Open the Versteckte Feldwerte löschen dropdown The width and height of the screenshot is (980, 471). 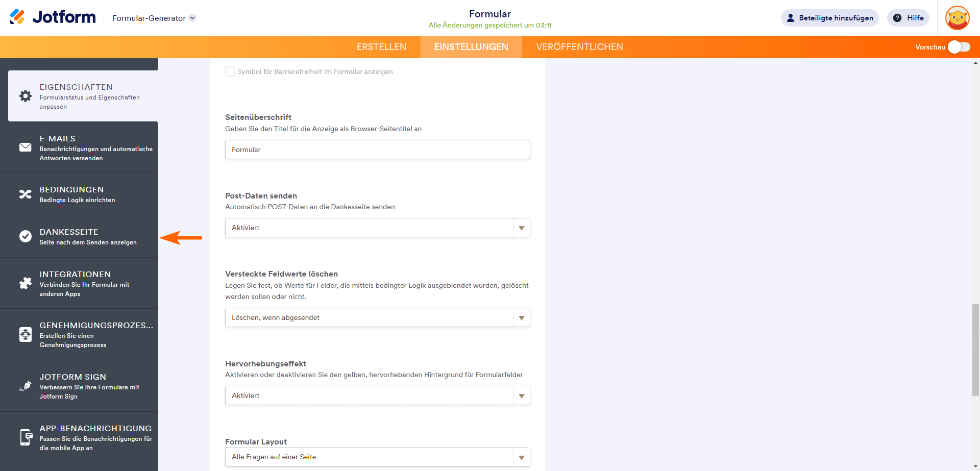point(377,317)
